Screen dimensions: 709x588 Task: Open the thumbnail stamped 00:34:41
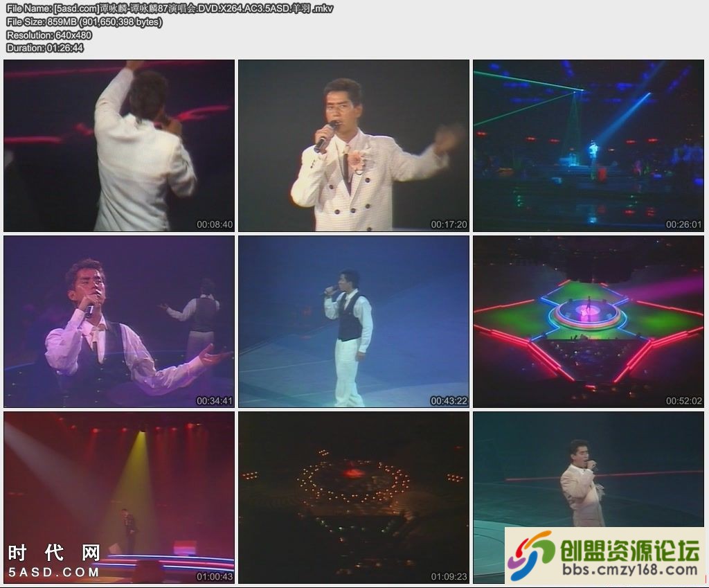(x=119, y=321)
